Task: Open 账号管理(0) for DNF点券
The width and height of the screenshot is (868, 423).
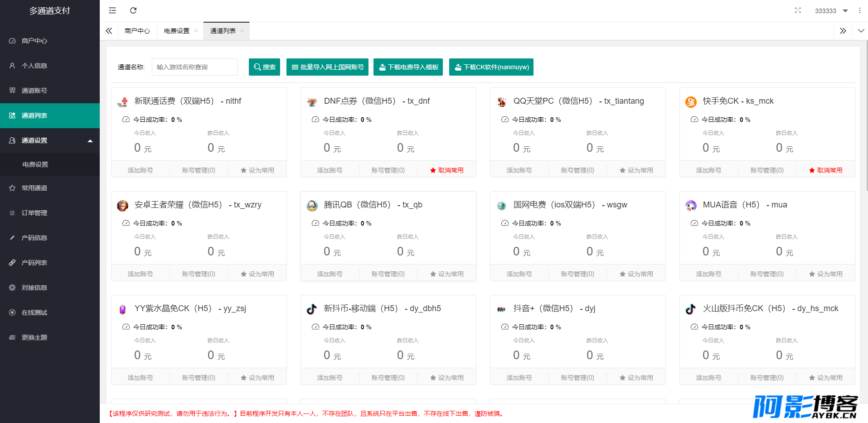Action: coord(388,170)
